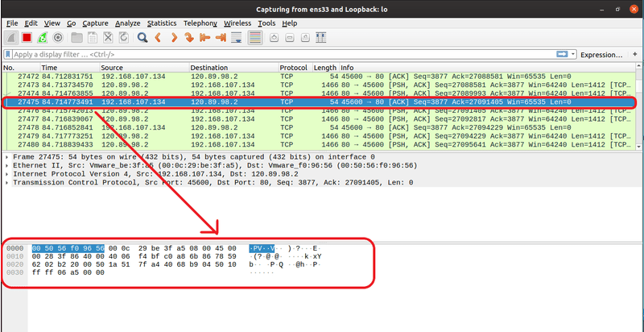Click the zoom in toolbar icon
Image resolution: width=644 pixels, height=332 pixels.
(x=274, y=38)
